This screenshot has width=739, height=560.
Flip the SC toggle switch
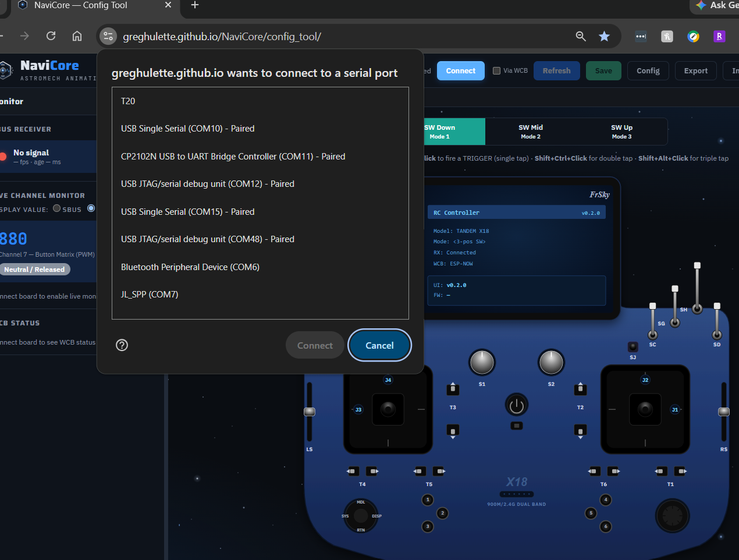coord(653,320)
